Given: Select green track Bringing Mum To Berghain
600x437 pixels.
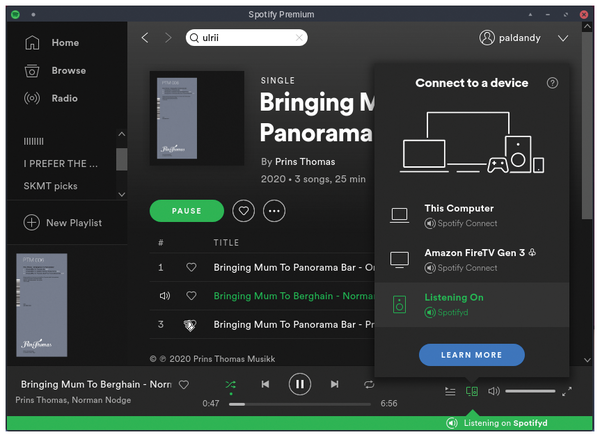Looking at the screenshot, I should click(x=294, y=296).
